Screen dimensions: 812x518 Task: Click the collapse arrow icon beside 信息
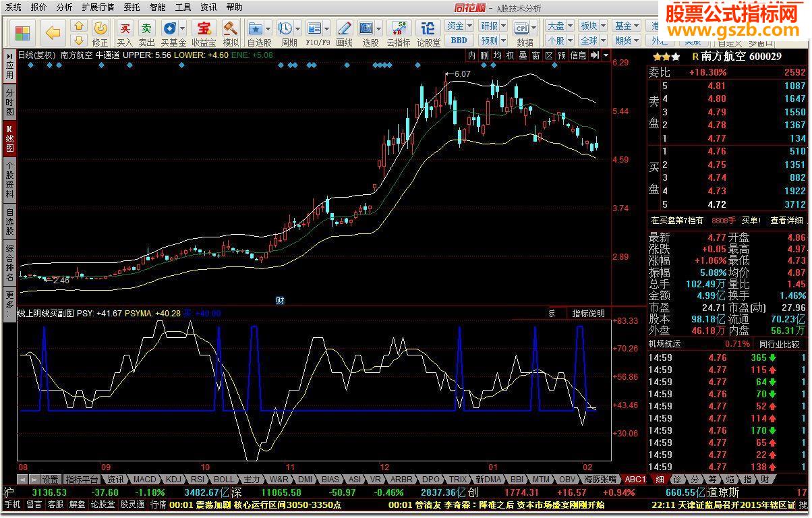[594, 55]
